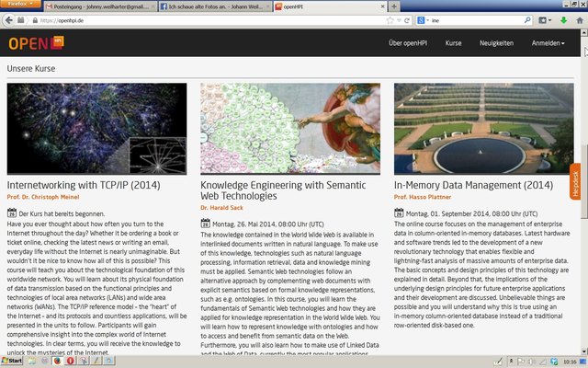Click calendar icon beside Montag, 26. Mai 2014
588x368 pixels.
[x=205, y=224]
